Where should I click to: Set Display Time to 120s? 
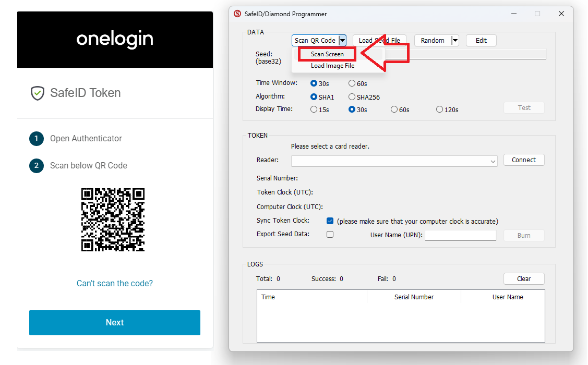(439, 110)
